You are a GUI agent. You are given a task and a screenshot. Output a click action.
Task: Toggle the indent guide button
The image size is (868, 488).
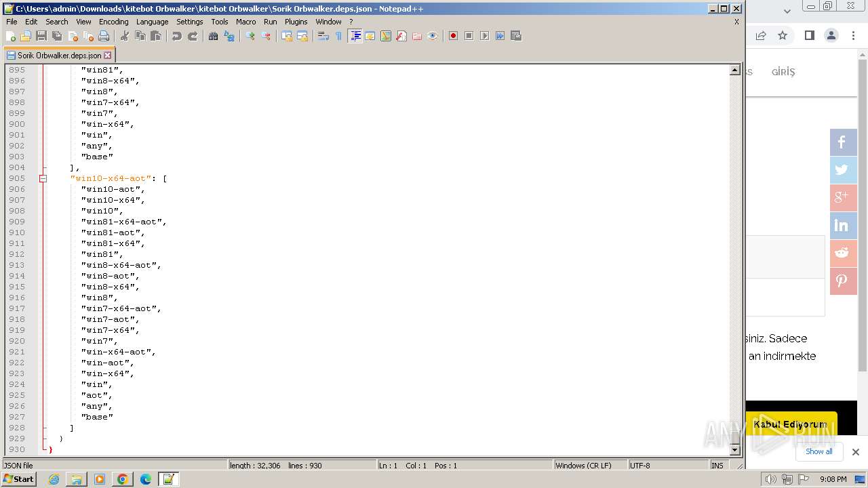tap(355, 36)
